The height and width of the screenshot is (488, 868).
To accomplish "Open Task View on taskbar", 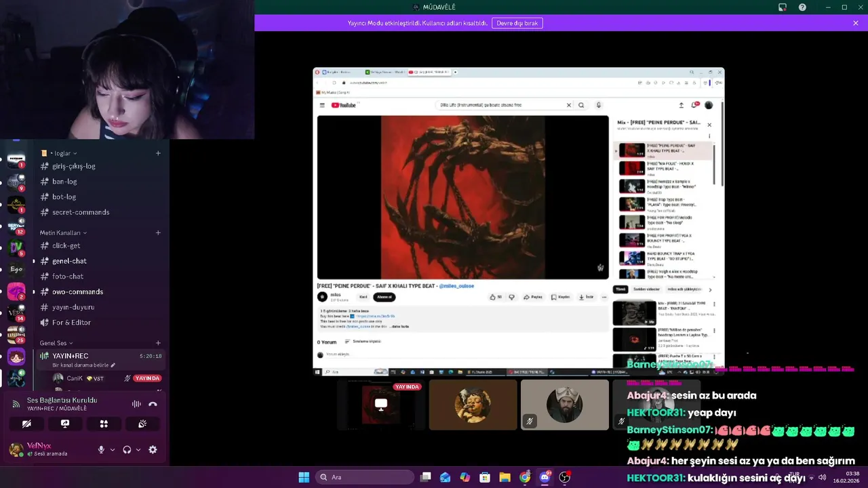I will pos(425,477).
